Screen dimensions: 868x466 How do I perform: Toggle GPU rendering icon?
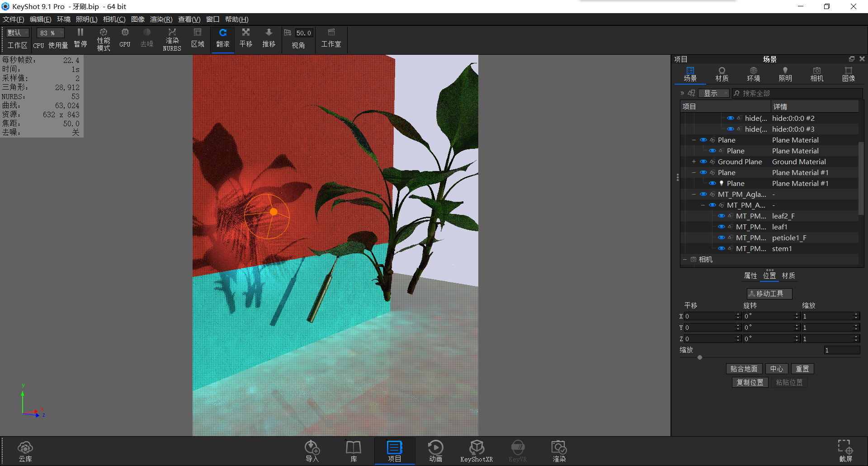pos(125,38)
